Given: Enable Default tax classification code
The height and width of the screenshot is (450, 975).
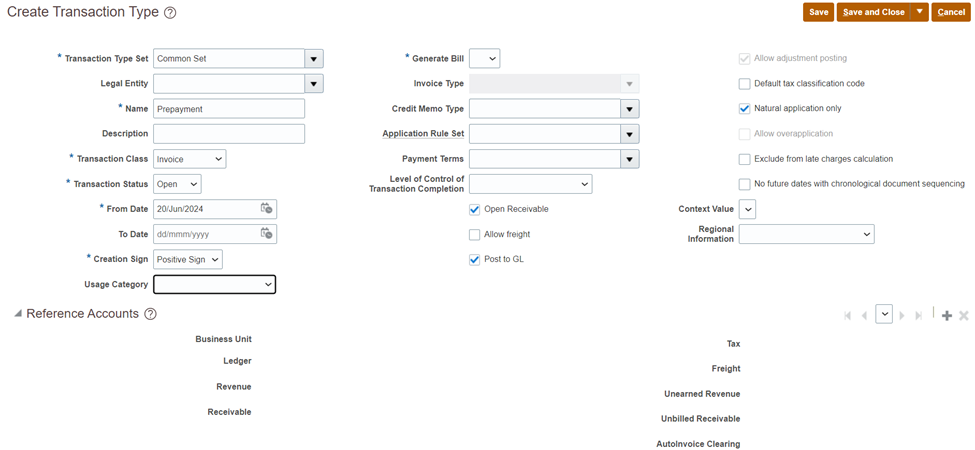Looking at the screenshot, I should pos(744,84).
